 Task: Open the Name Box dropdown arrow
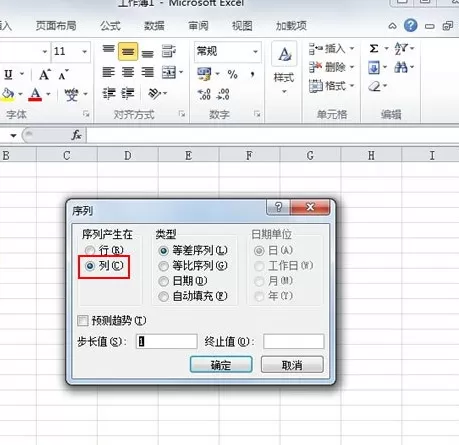pyautogui.click(x=13, y=135)
